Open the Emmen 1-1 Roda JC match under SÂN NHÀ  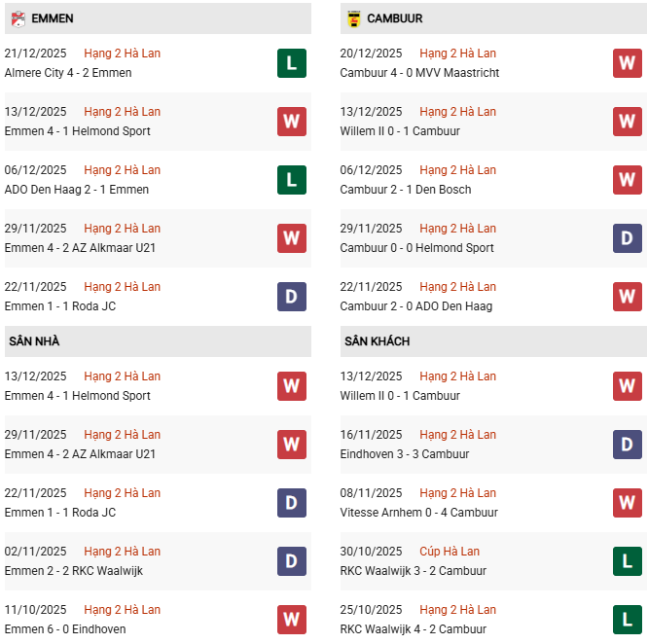[x=59, y=513]
